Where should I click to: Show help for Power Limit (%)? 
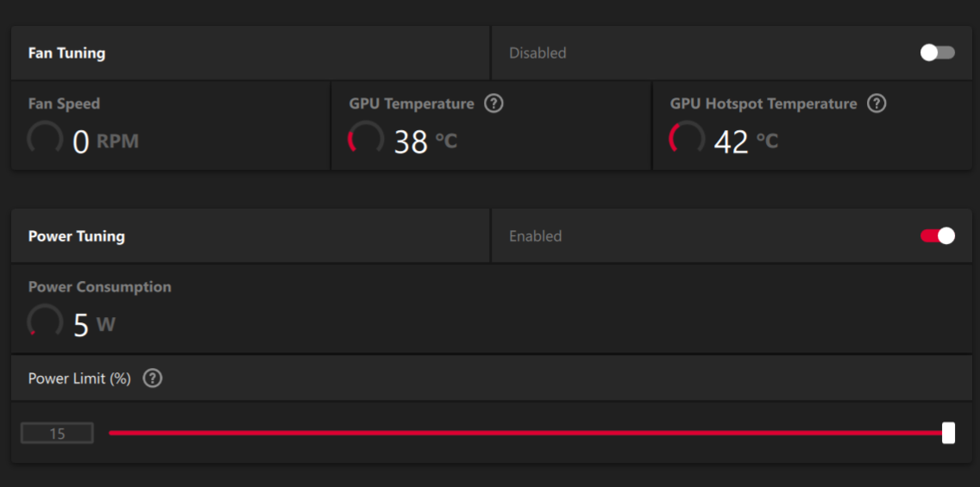(x=153, y=378)
